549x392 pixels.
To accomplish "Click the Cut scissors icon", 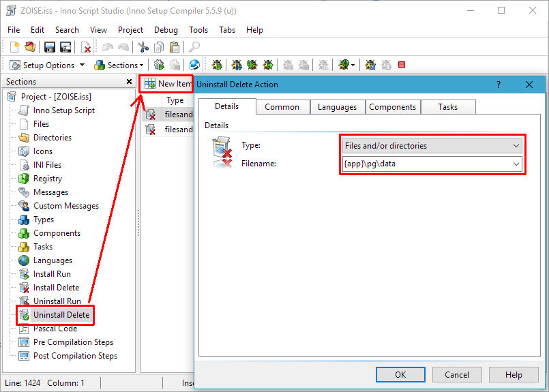I will [x=143, y=47].
